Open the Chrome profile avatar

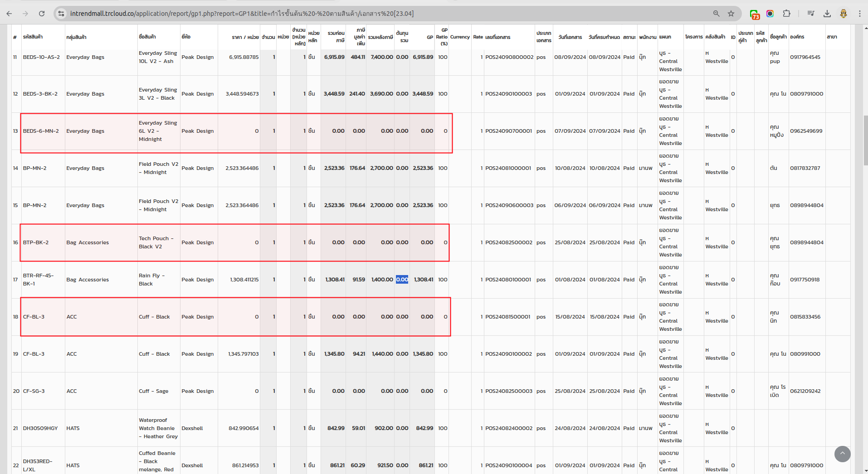pyautogui.click(x=844, y=14)
